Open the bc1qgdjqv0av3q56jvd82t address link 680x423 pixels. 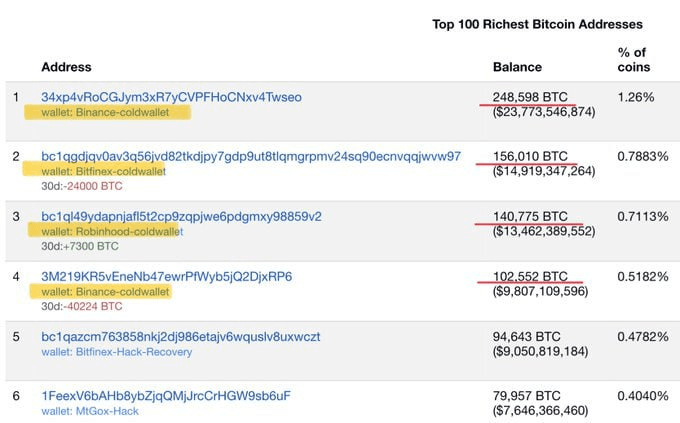(251, 157)
